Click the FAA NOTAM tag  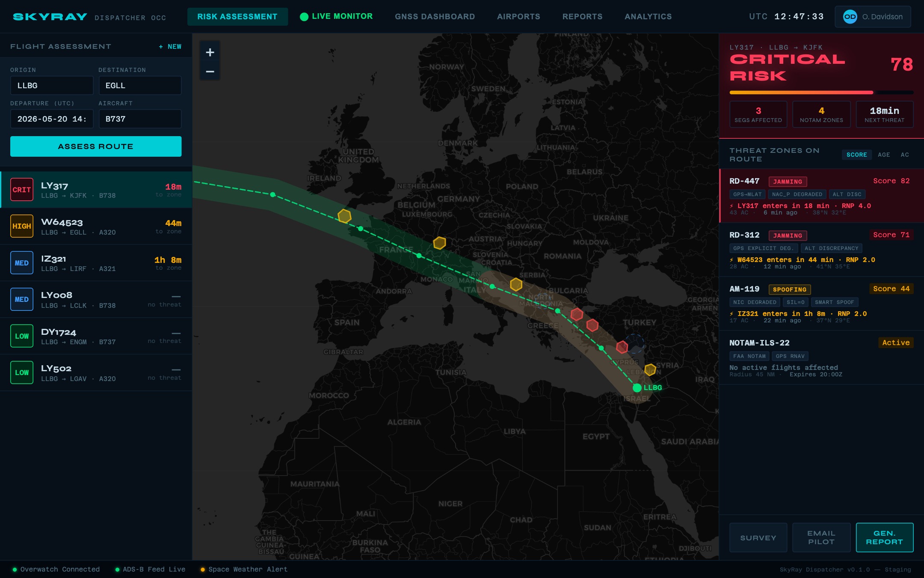[x=749, y=356]
